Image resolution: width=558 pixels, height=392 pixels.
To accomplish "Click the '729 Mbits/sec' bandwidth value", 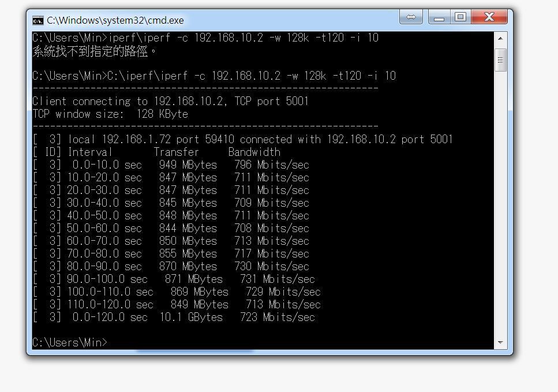I will point(283,292).
